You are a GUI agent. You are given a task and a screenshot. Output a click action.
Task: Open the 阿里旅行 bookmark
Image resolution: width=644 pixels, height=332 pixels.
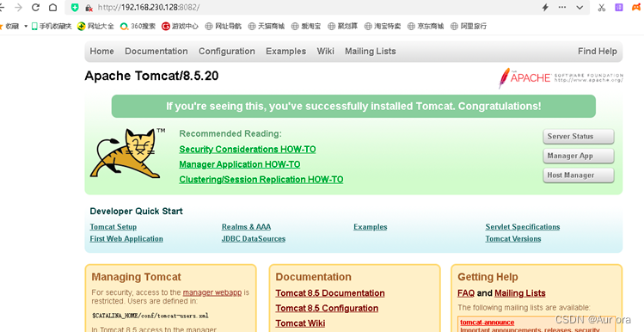point(469,27)
